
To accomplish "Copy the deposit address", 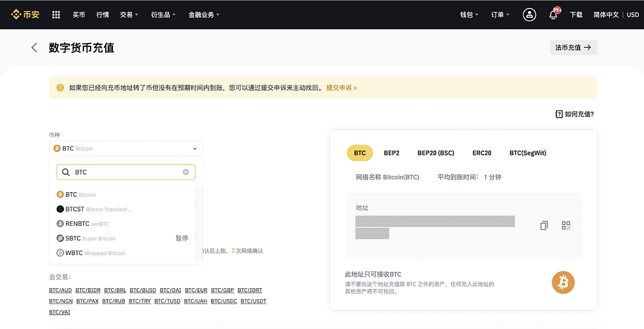I will click(x=543, y=225).
